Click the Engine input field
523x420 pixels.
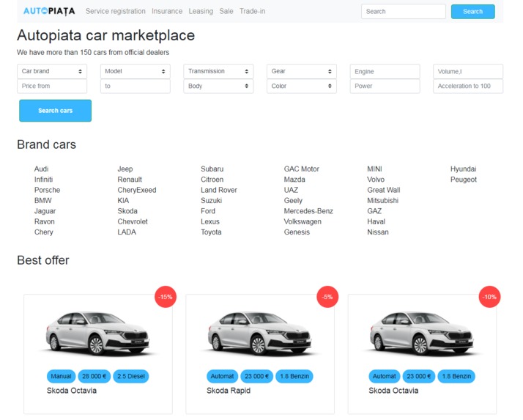[385, 71]
